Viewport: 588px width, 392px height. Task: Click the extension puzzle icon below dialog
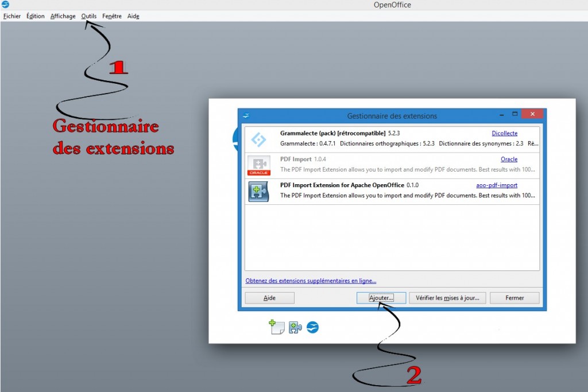(x=295, y=327)
